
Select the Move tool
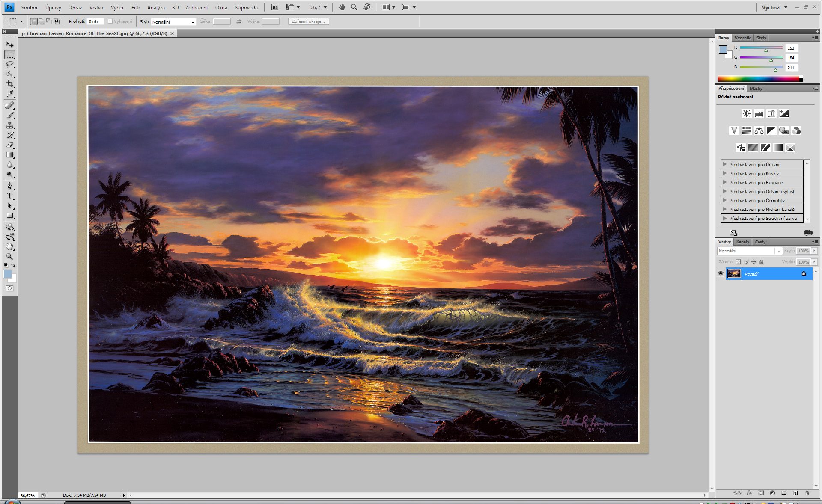[10, 44]
